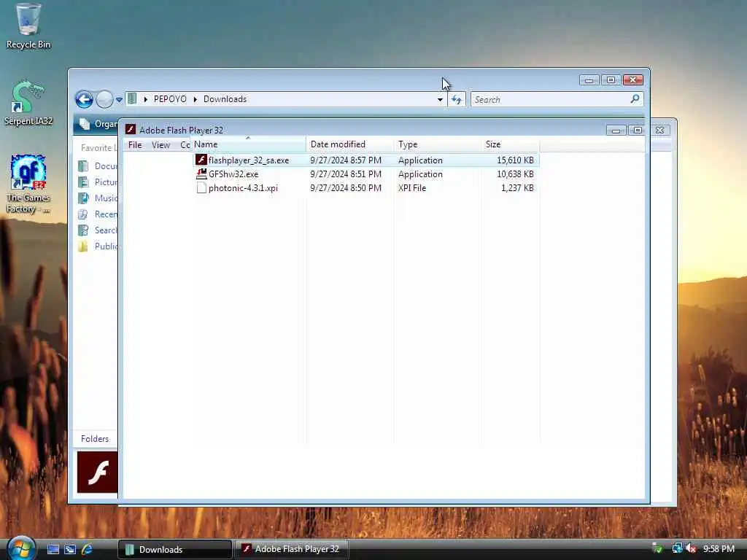The width and height of the screenshot is (747, 560).
Task: Expand the arrow before Downloads in address bar
Action: 196,99
